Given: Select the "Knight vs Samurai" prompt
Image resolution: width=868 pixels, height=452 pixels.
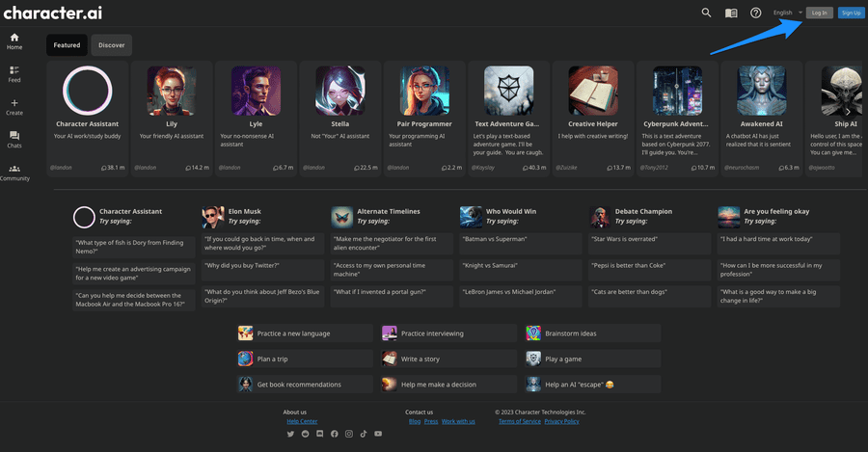Looking at the screenshot, I should (x=521, y=270).
